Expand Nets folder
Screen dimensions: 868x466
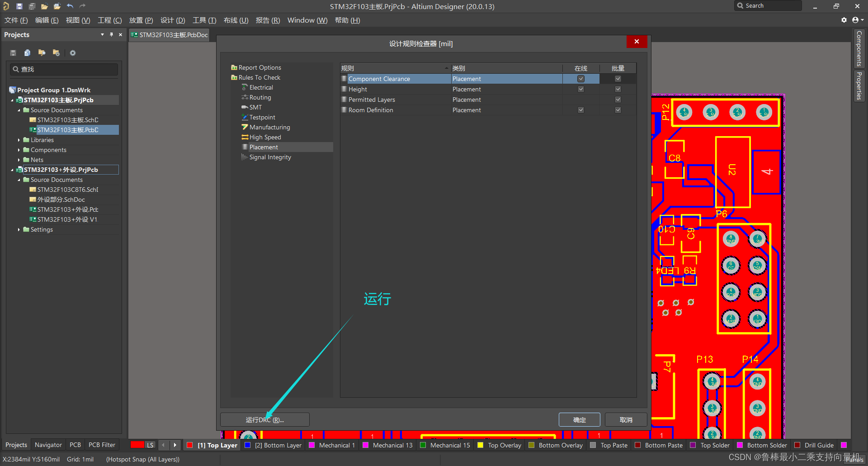[x=19, y=160]
